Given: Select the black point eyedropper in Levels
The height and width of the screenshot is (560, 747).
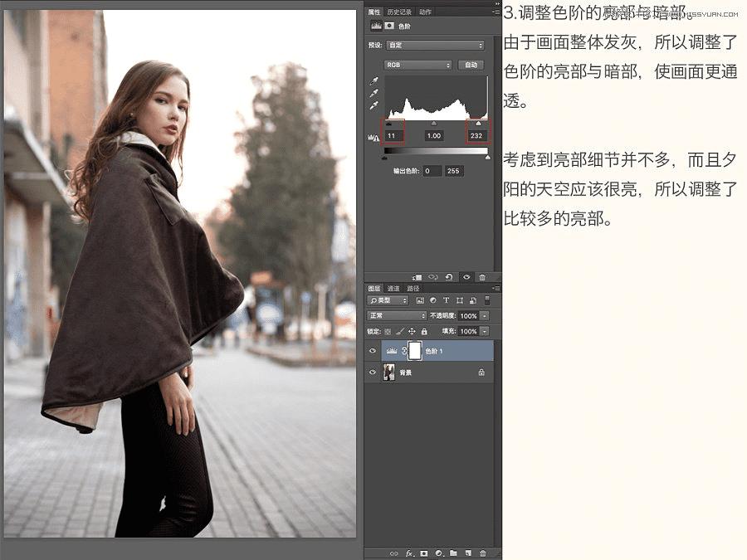Looking at the screenshot, I should (x=373, y=81).
